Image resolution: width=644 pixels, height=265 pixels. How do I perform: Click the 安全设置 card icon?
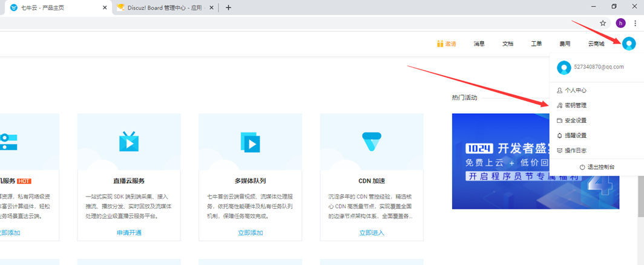click(x=559, y=121)
